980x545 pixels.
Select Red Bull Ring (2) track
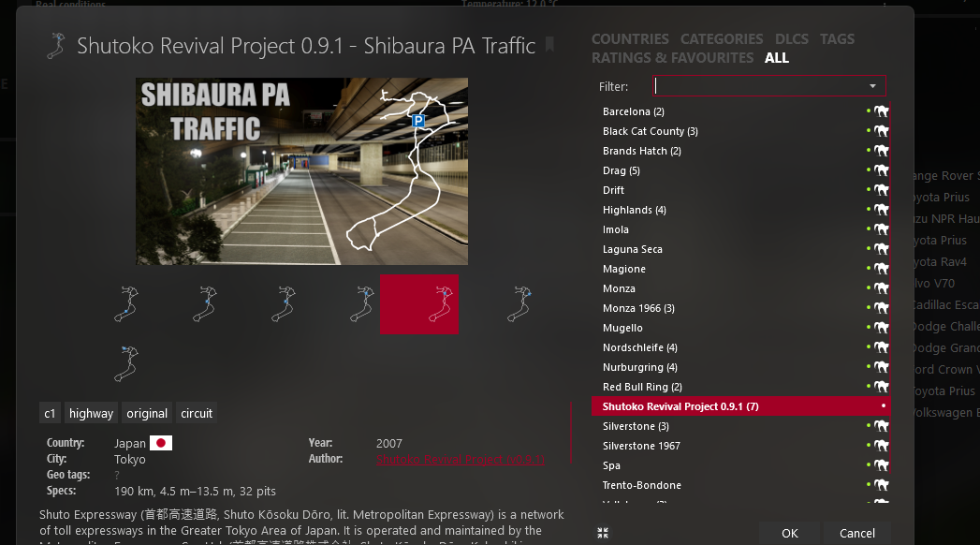[x=740, y=387]
